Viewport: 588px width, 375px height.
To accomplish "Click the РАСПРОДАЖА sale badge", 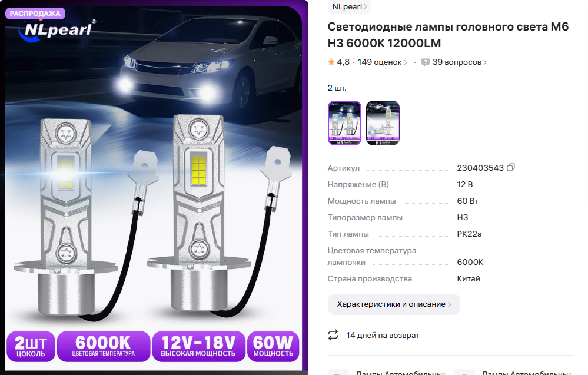I will (x=35, y=14).
